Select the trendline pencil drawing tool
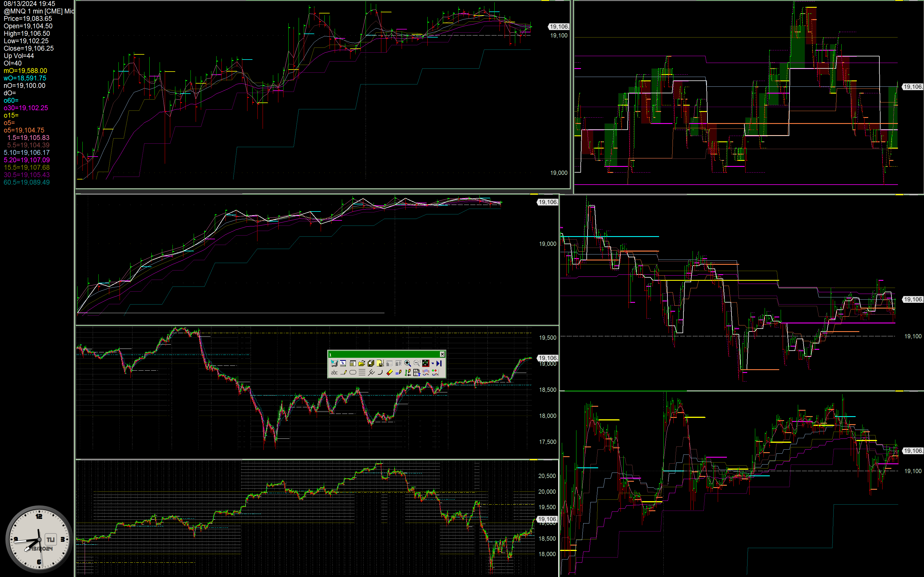 (x=344, y=372)
